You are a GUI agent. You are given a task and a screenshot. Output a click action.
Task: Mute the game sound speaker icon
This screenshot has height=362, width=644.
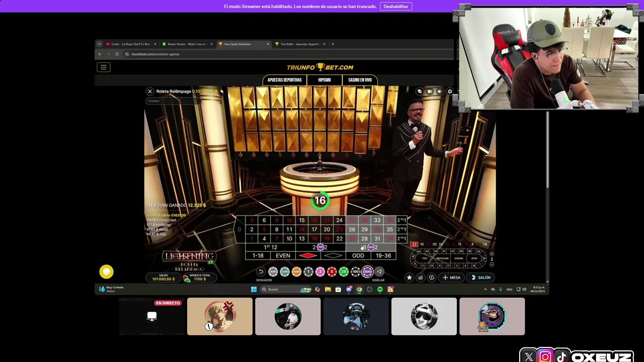point(440,92)
